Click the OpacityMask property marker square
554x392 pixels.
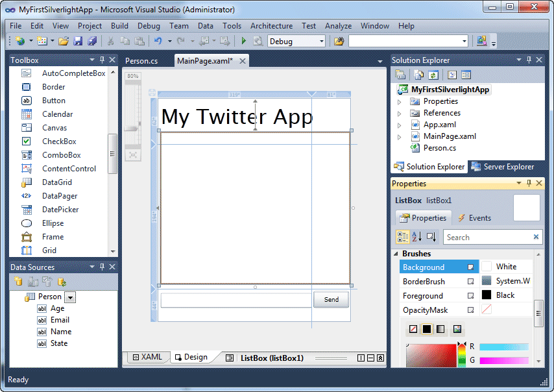470,310
